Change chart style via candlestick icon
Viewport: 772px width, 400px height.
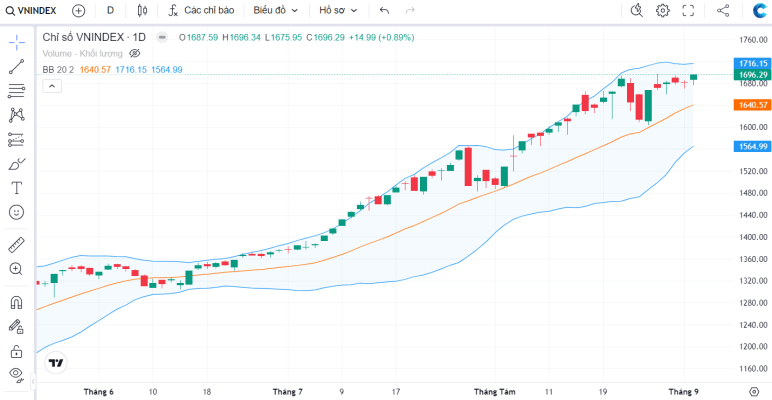(143, 10)
